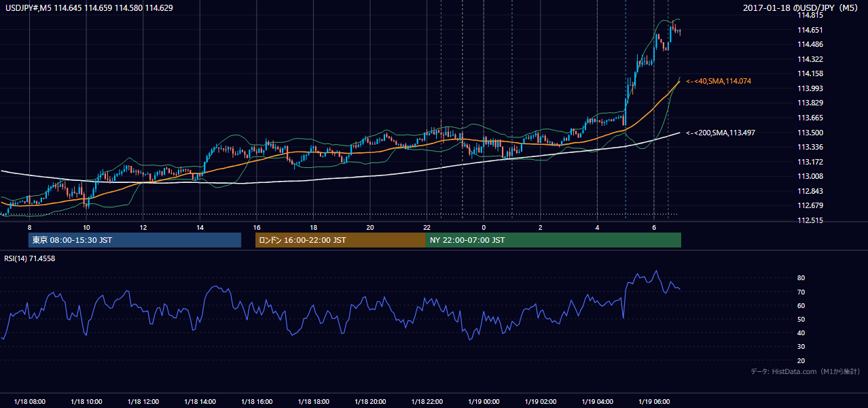Image resolution: width=868 pixels, height=408 pixels.
Task: Click the 1/18 14:00 time axis label
Action: pos(200,402)
